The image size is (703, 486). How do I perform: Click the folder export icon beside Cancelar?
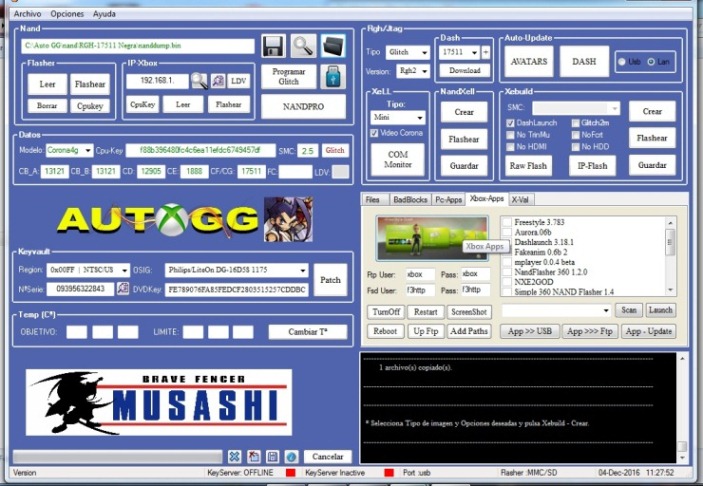253,456
